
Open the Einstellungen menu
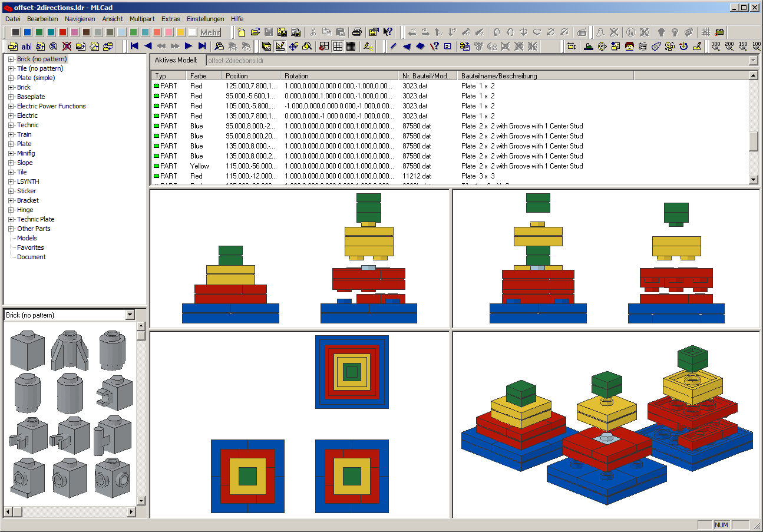click(206, 19)
